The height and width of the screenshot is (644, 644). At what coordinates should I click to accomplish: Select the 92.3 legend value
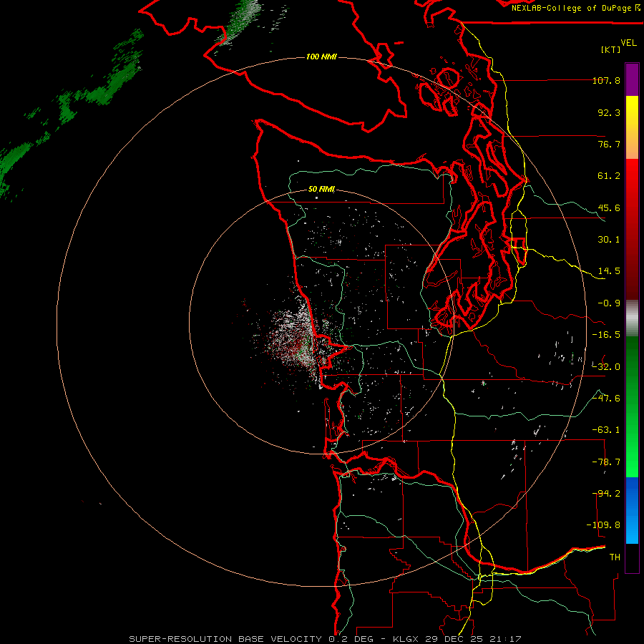coord(609,112)
